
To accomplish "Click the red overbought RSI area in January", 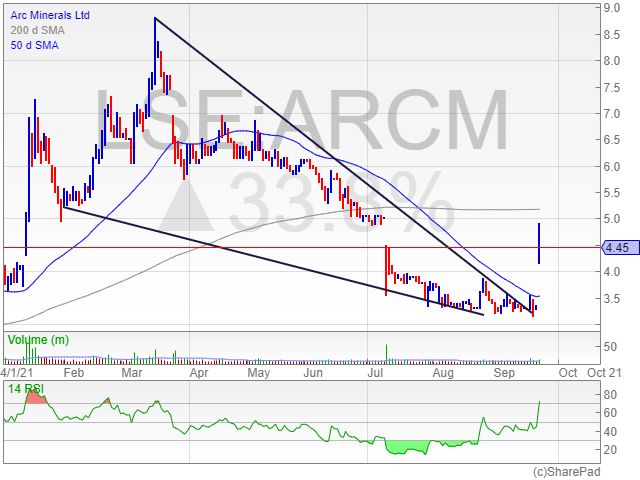I will point(34,397).
